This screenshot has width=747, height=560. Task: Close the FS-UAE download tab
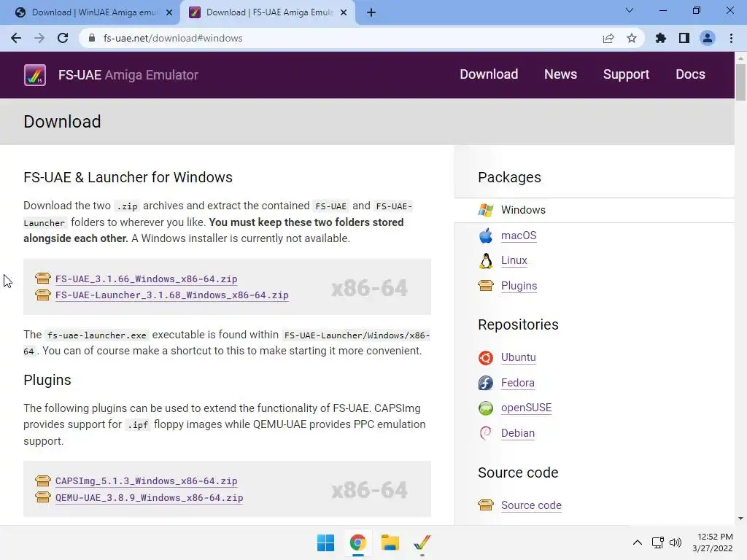344,12
